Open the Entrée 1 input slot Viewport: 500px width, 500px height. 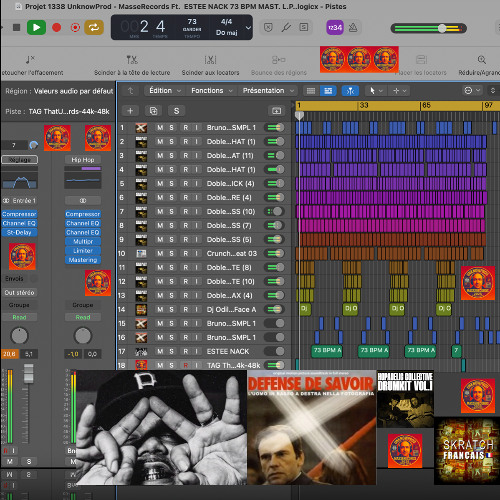20,200
